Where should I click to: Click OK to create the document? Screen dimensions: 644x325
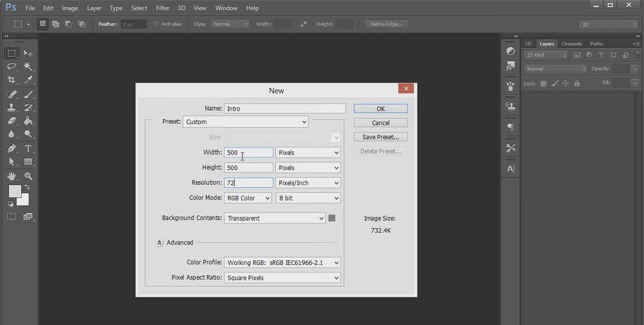[380, 109]
